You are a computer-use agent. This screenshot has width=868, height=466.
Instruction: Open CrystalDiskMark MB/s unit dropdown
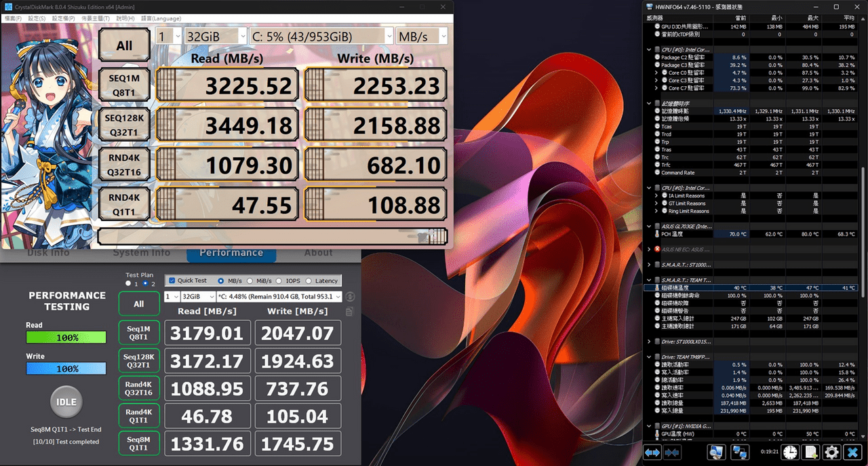click(422, 36)
